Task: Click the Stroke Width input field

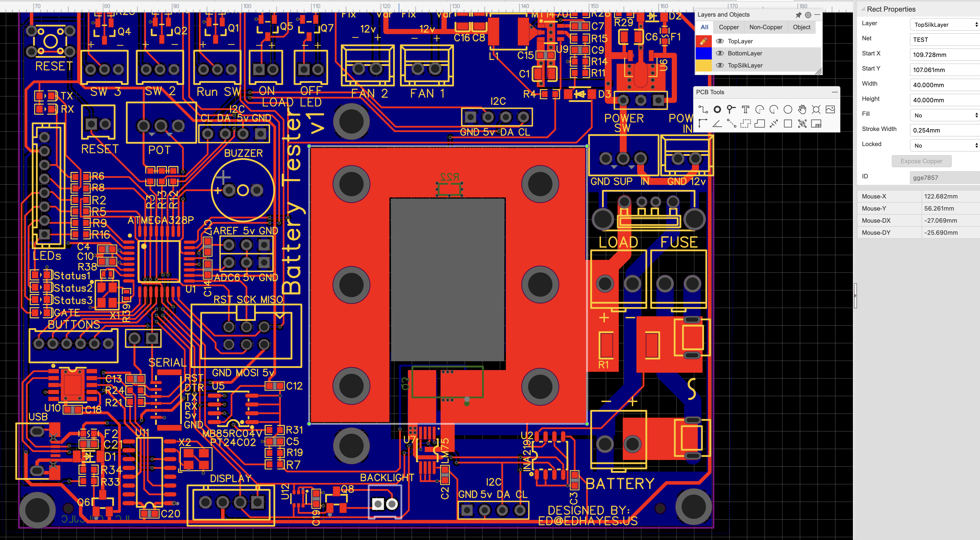Action: coord(945,130)
